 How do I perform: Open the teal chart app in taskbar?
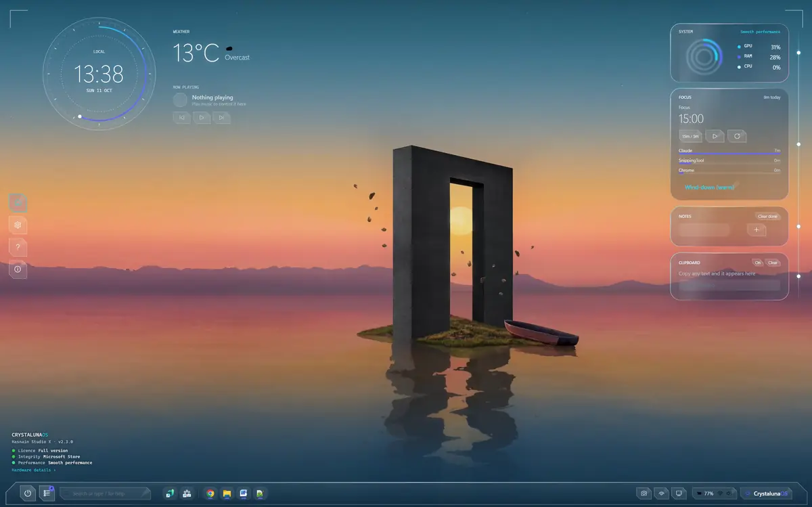(170, 493)
